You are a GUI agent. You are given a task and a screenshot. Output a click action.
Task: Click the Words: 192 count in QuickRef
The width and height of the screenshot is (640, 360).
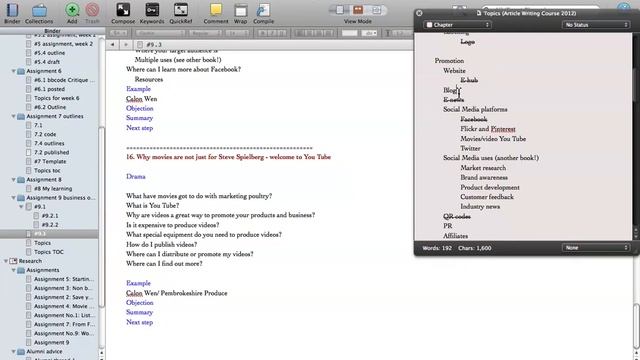pyautogui.click(x=437, y=248)
